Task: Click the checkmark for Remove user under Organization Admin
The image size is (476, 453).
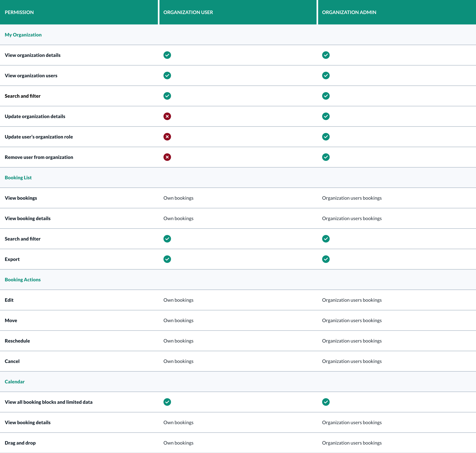Action: 326,157
